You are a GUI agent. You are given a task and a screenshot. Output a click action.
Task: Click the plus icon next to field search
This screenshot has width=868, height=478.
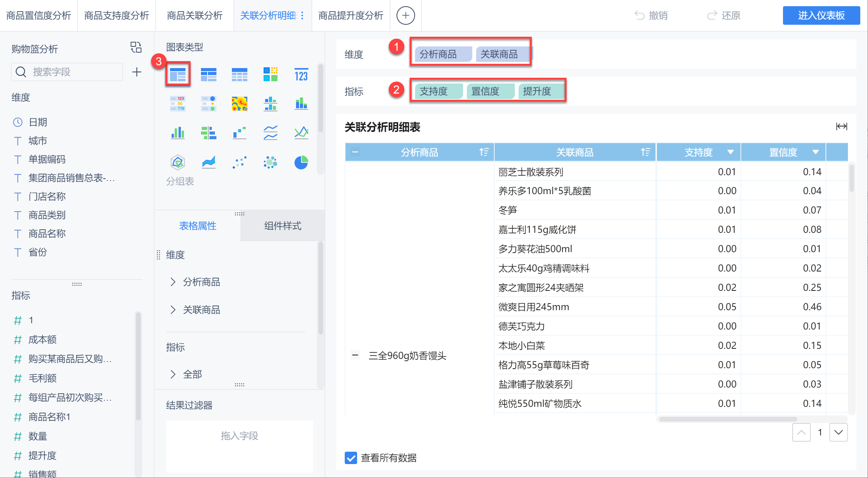click(x=136, y=72)
